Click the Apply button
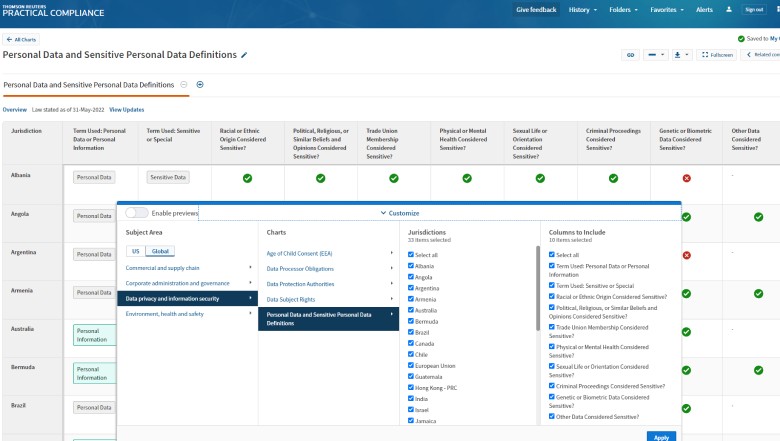 click(661, 437)
